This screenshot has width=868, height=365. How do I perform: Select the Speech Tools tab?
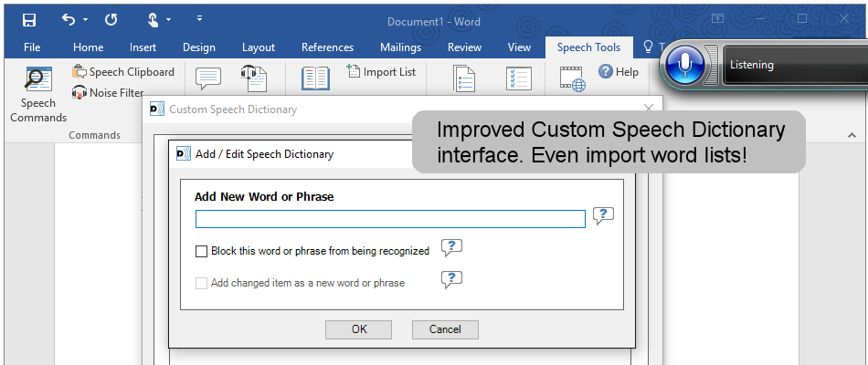click(x=588, y=47)
